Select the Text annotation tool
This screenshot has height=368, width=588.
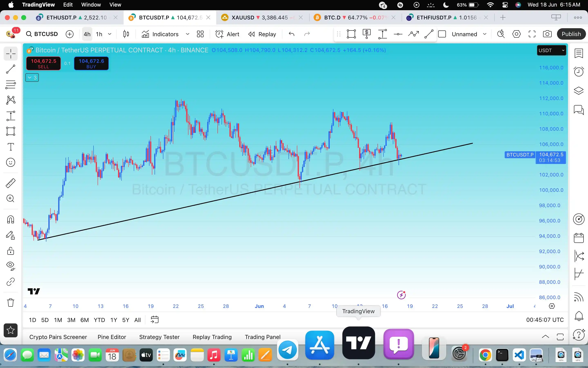[11, 147]
